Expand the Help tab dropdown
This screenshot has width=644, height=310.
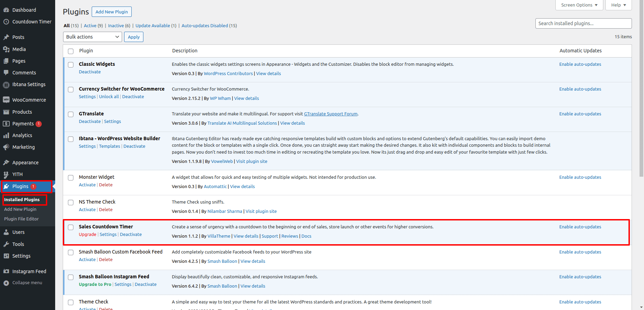[618, 5]
